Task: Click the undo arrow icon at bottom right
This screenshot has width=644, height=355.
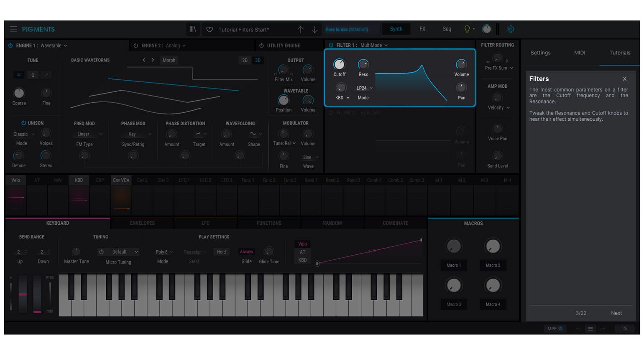Action: [x=578, y=329]
